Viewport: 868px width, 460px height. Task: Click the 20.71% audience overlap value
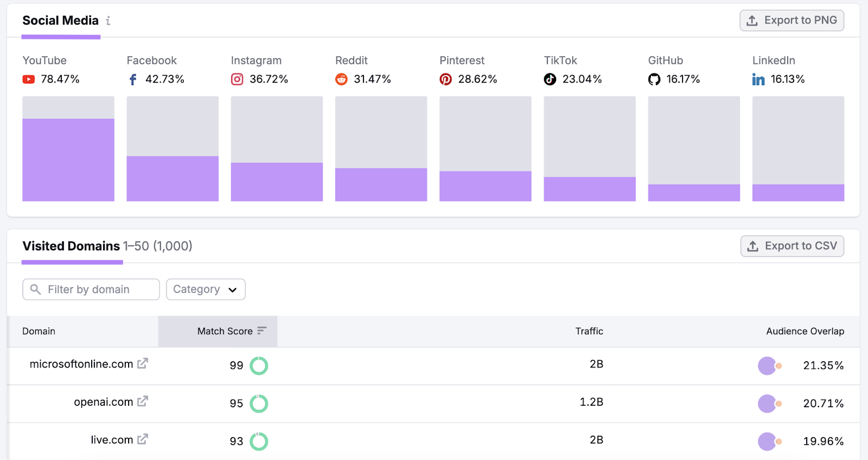(824, 404)
